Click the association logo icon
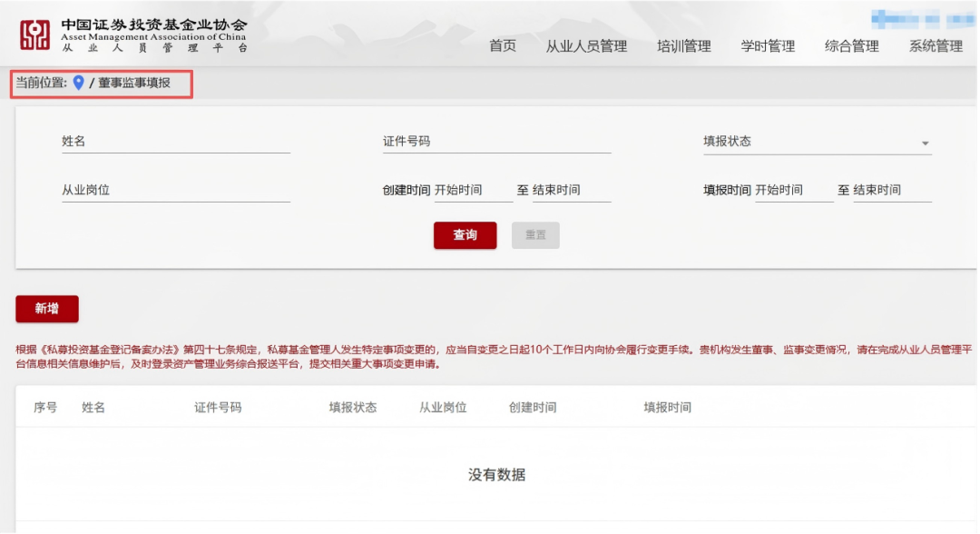Viewport: 980px width, 534px height. pos(35,35)
